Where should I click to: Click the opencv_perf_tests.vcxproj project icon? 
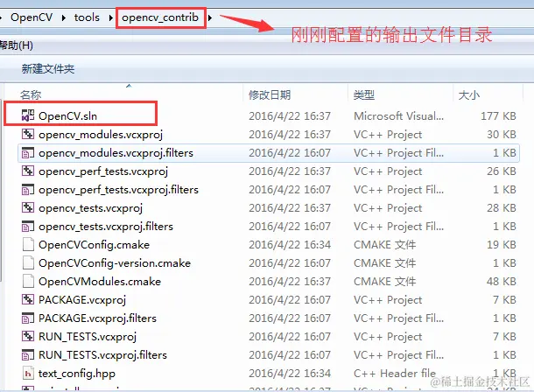click(x=28, y=171)
